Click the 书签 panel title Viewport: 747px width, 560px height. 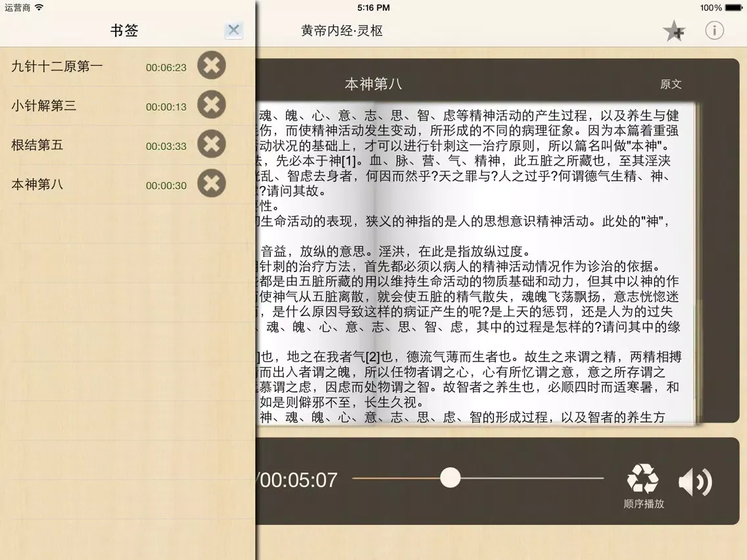point(124,30)
